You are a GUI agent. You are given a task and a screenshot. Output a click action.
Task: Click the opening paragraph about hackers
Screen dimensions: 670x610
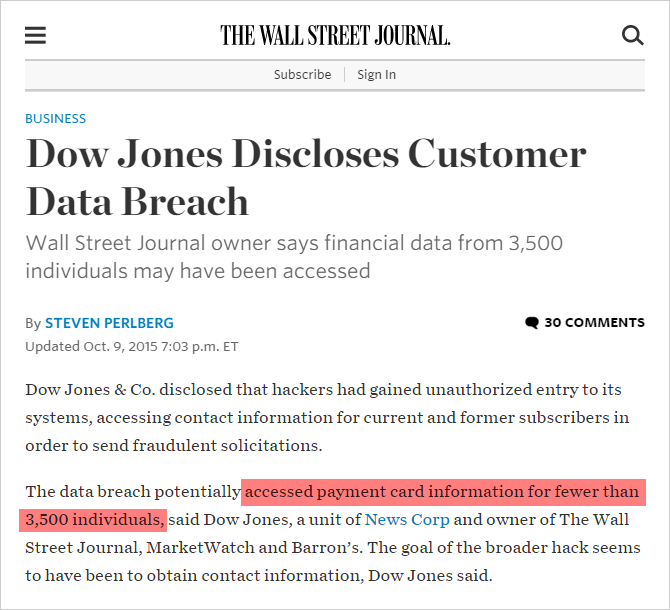327,417
